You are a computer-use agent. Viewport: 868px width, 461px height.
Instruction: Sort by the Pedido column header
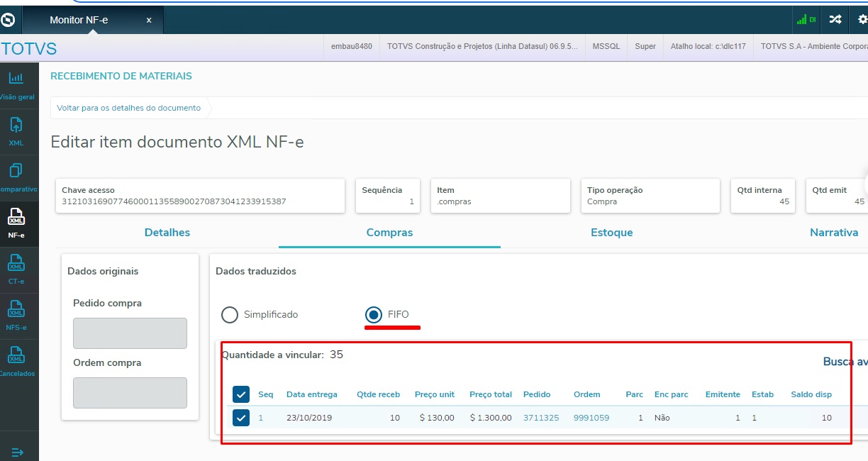click(537, 394)
